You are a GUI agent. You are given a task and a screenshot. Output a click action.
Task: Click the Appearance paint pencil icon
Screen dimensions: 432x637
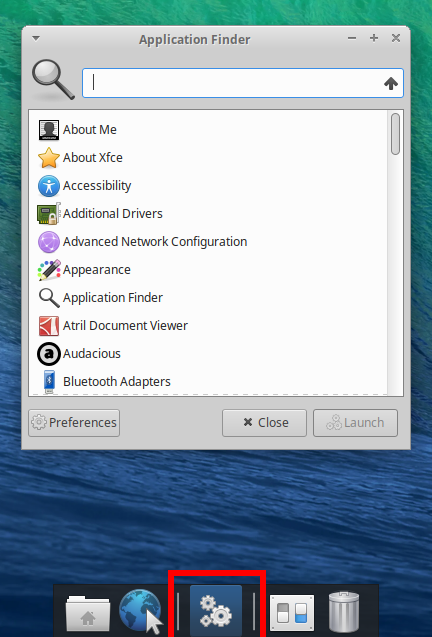coord(49,270)
